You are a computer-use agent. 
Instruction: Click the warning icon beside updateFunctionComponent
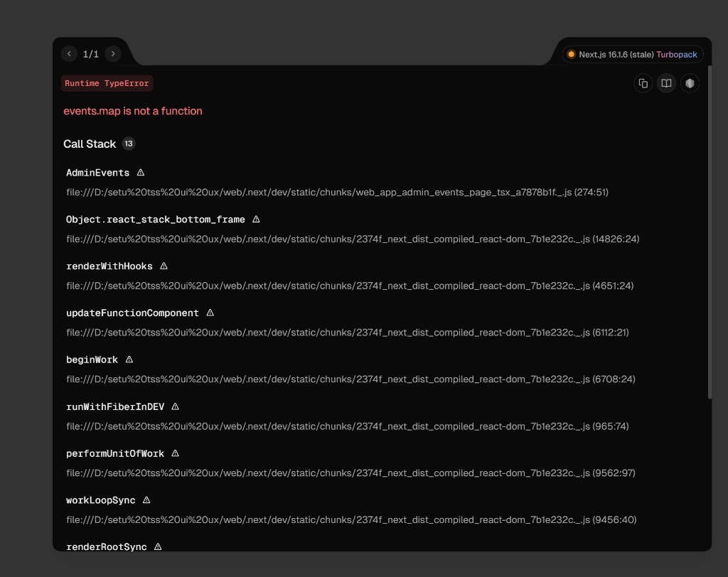click(210, 313)
